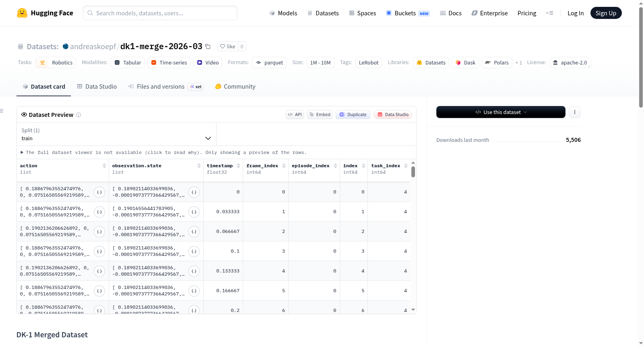This screenshot has width=644, height=347.
Task: Open Buckets NEW section
Action: point(408,13)
